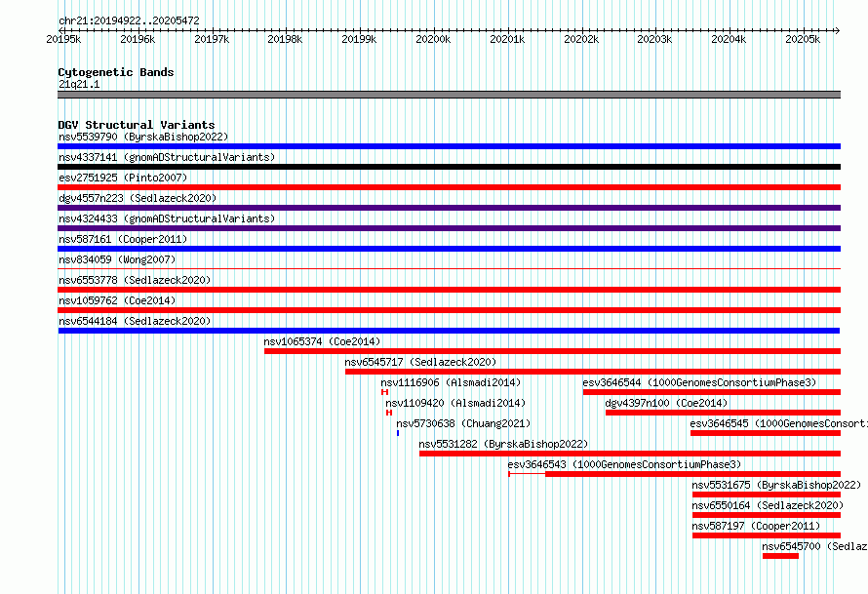This screenshot has width=868, height=594.
Task: Click the 20204k ruler tick label
Action: 729,39
